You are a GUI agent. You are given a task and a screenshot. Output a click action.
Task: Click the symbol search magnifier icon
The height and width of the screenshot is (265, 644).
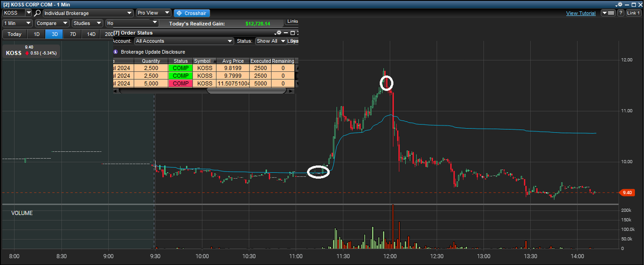pyautogui.click(x=38, y=12)
